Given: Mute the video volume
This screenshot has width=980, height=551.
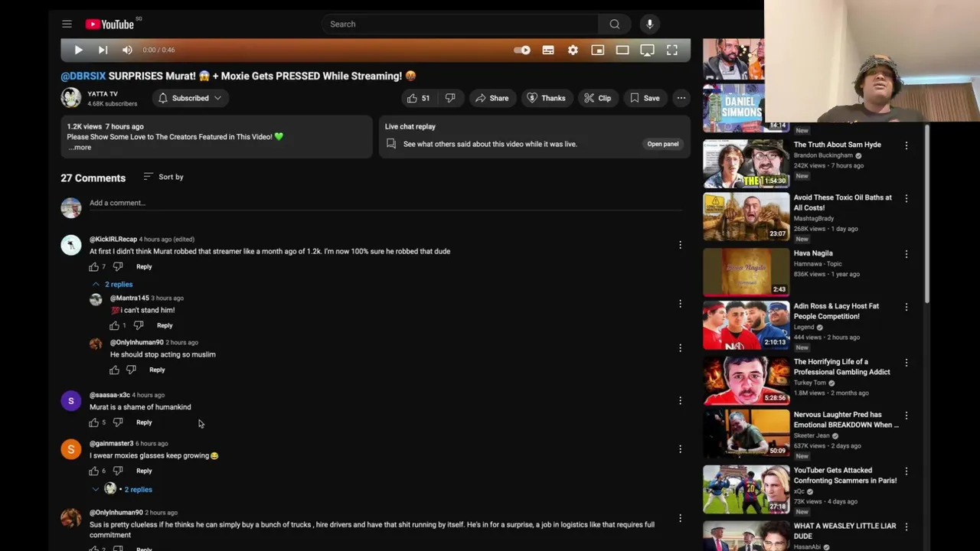Looking at the screenshot, I should point(127,50).
